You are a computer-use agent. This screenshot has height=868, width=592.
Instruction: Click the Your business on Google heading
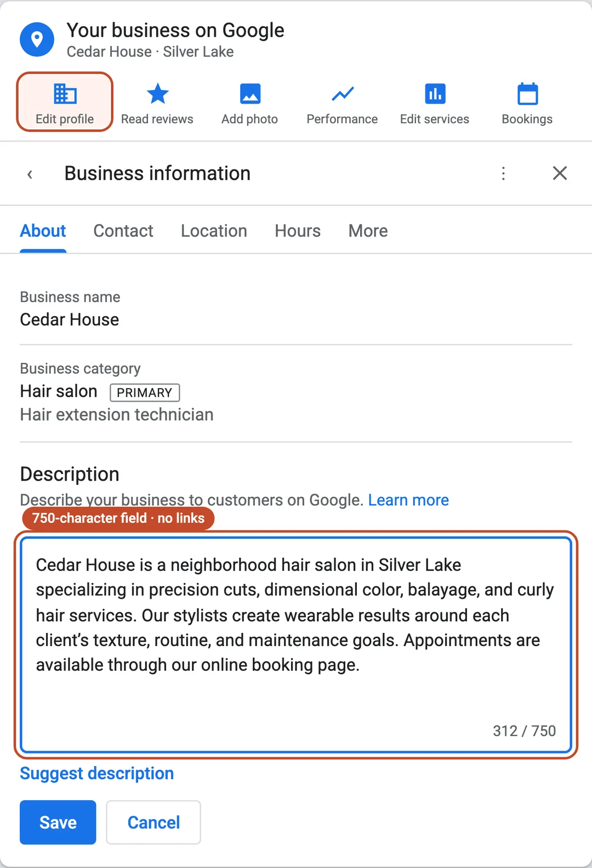[175, 30]
